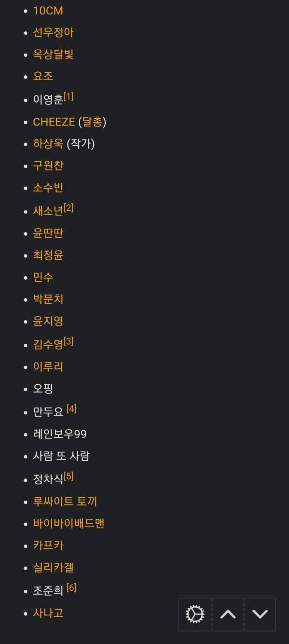Viewport: 289px width, 644px height.
Task: Jump to top with up arrow
Action: point(228,615)
